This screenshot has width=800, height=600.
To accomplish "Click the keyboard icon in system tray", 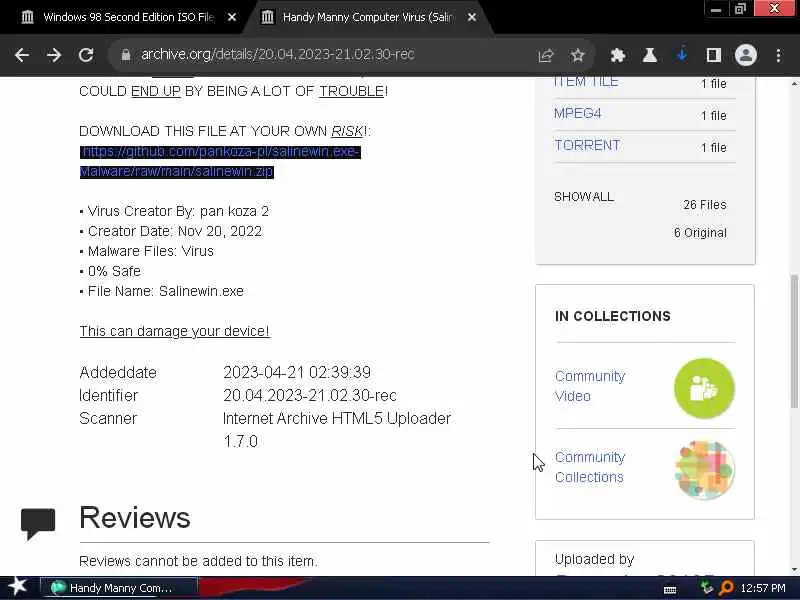I will click(x=670, y=589).
